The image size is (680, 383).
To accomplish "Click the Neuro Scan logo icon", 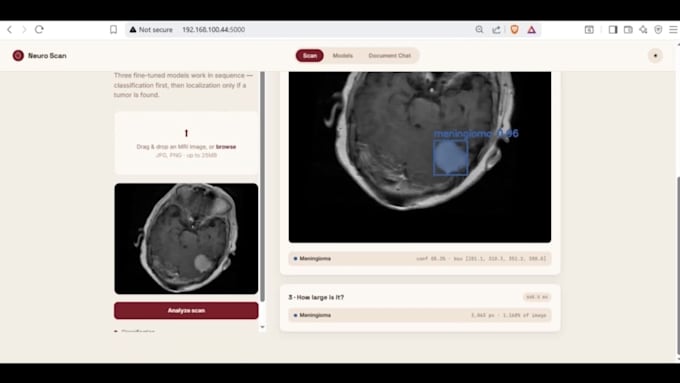I will point(18,56).
